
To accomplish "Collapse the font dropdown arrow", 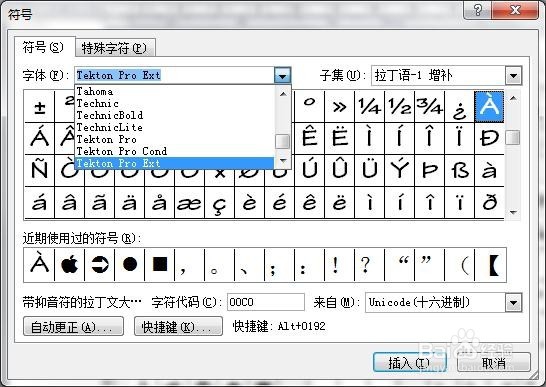I will click(x=282, y=76).
